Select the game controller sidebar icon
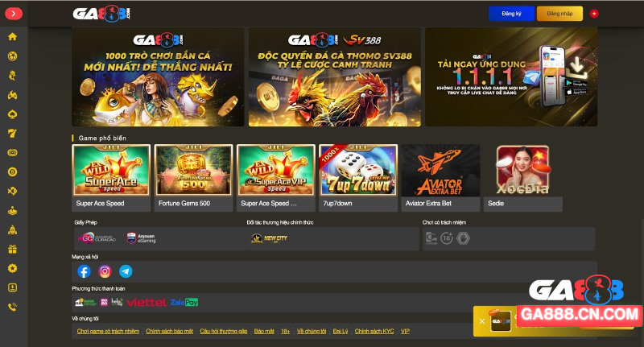Screen dimensions: 644x347 (12, 95)
